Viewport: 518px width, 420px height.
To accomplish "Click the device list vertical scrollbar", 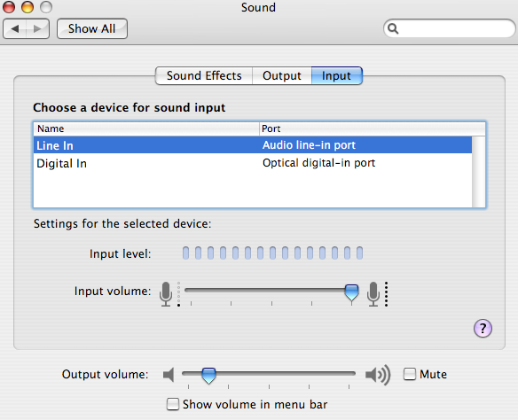I will click(479, 172).
